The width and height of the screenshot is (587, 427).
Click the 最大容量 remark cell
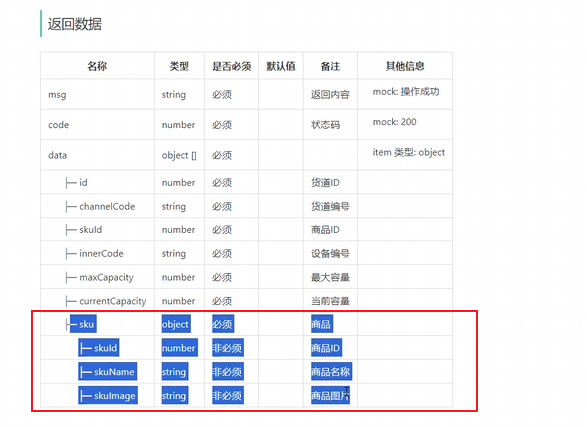pos(330,277)
